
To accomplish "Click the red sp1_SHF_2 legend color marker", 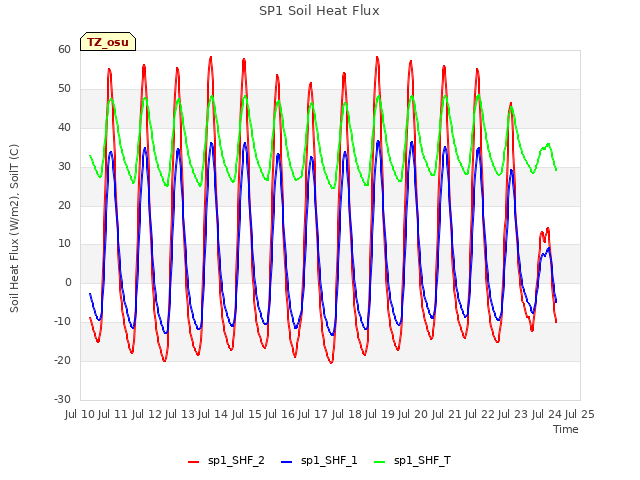I will point(193,462).
